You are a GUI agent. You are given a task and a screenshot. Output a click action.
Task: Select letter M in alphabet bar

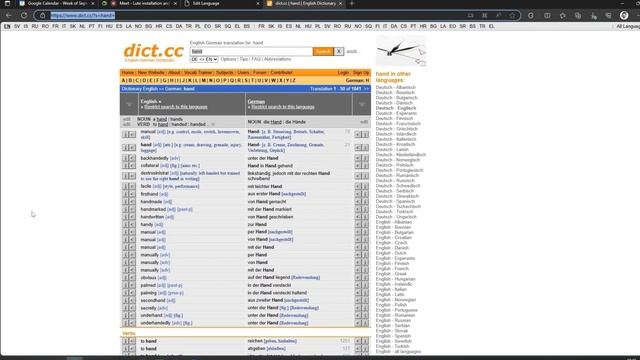(x=204, y=80)
